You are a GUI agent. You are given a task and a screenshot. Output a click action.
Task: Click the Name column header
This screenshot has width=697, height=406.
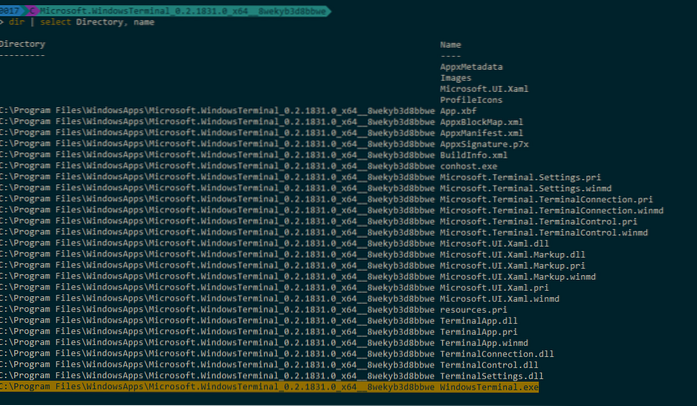coord(451,46)
